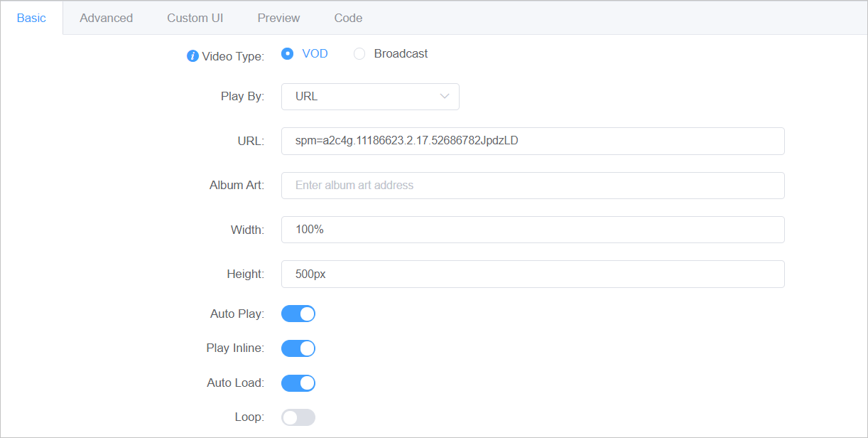Enable the Loop toggle

pos(298,417)
